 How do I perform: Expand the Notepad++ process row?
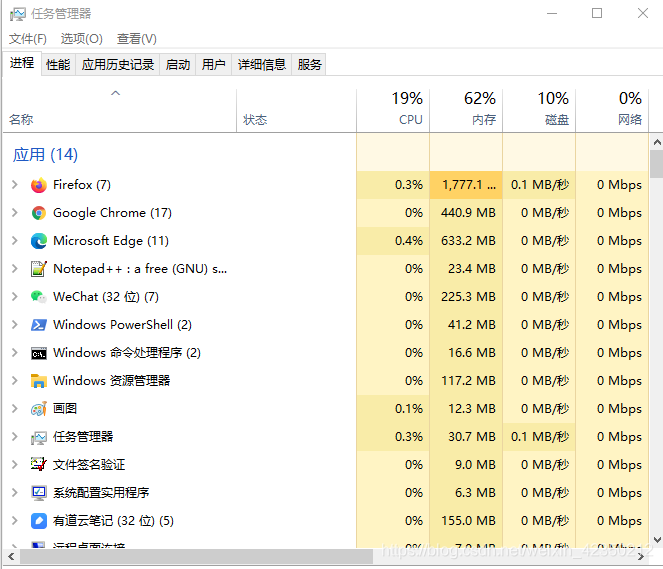[x=14, y=268]
